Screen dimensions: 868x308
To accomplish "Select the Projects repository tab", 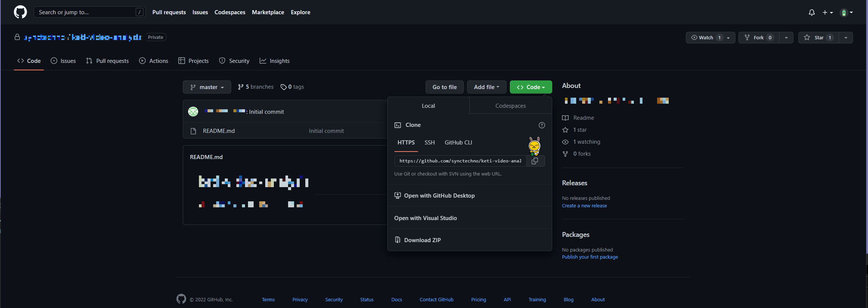I will tap(194, 61).
